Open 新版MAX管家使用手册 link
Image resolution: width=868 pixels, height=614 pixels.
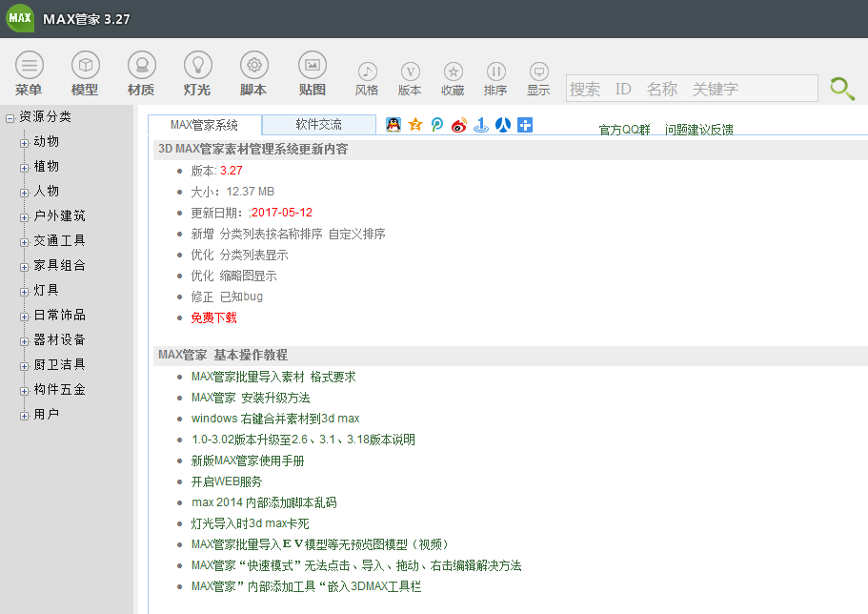[248, 460]
